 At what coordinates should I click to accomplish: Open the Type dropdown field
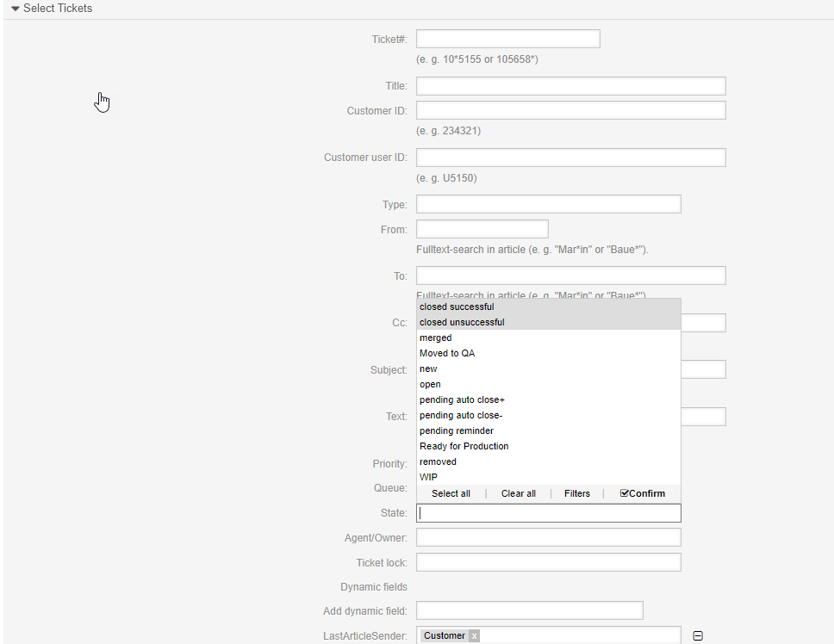point(548,204)
